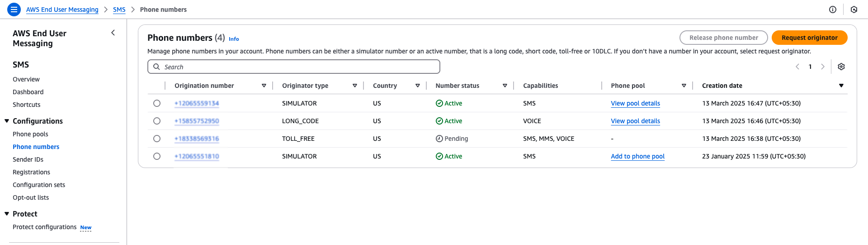
Task: Click the search magnifier icon
Action: pos(156,67)
